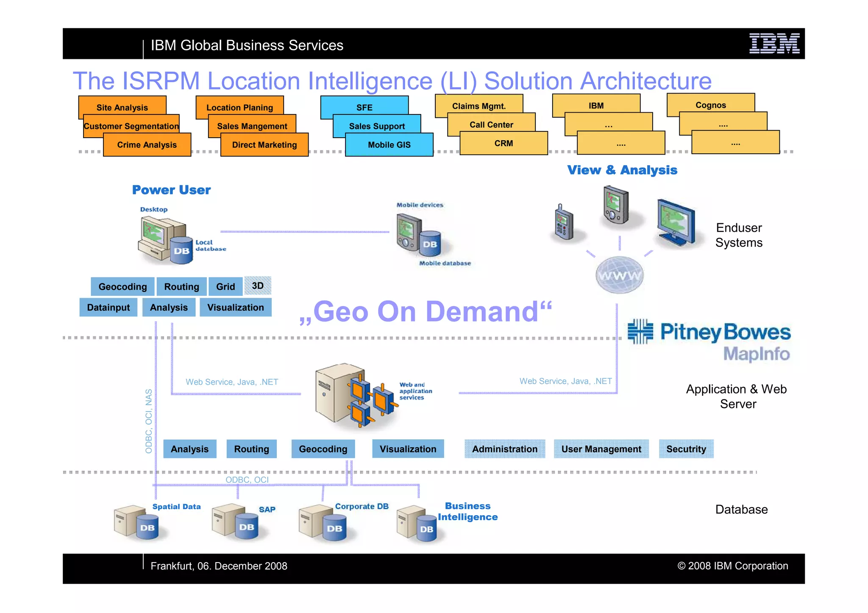Screen dimensions: 868x613
Task: Switch to the Mobile GIS card
Action: [389, 145]
